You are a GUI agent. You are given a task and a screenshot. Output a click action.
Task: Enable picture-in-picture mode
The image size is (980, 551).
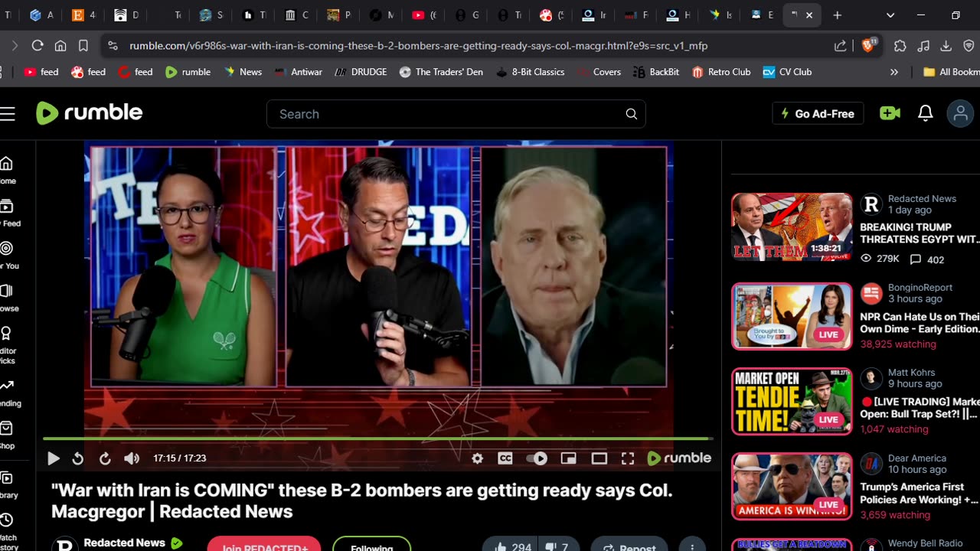568,458
